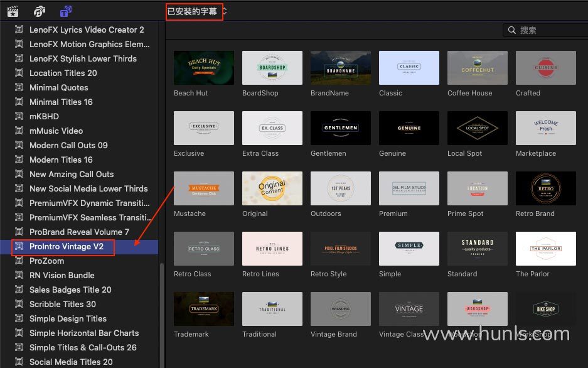Select the Crafted title thumbnail

point(546,68)
